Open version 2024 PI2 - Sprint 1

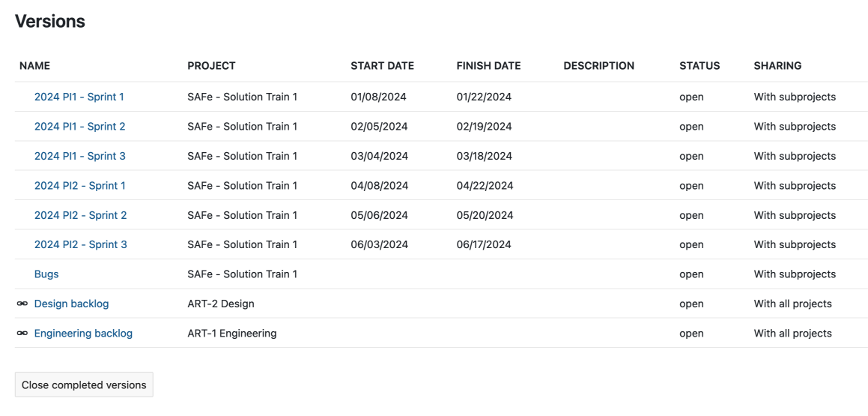[x=79, y=186]
